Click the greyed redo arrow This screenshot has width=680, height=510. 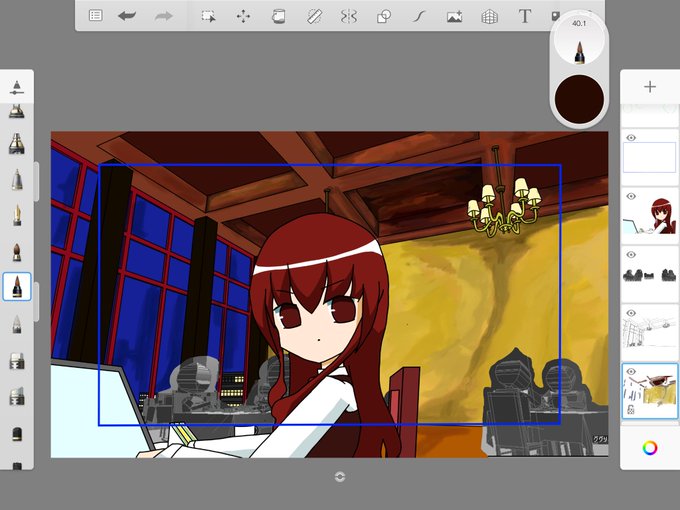(x=163, y=16)
